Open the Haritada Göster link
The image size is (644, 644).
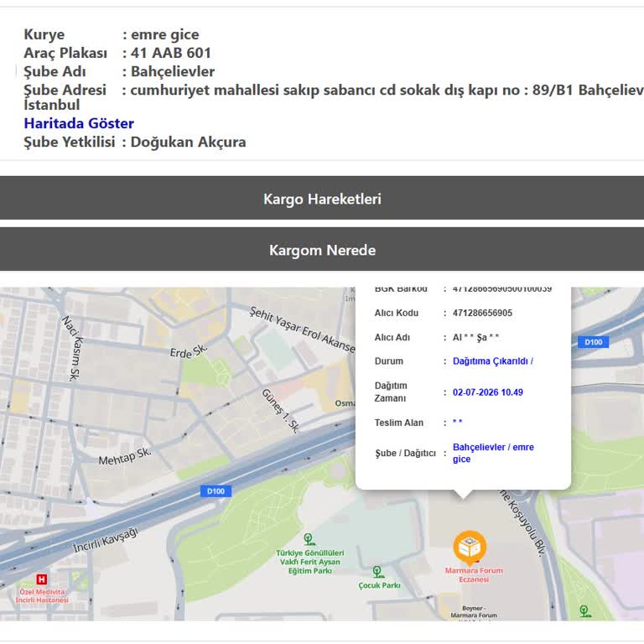pos(79,123)
